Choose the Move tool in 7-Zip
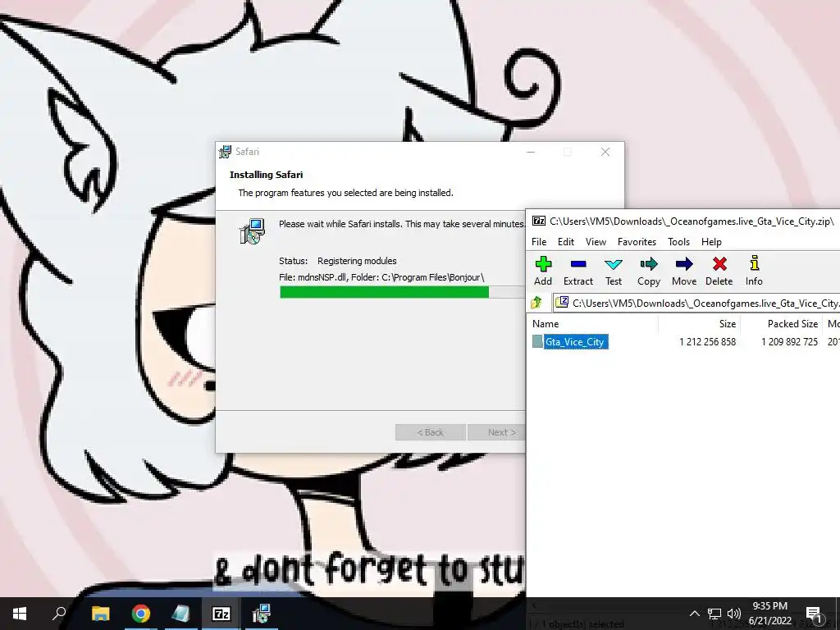 (x=684, y=271)
